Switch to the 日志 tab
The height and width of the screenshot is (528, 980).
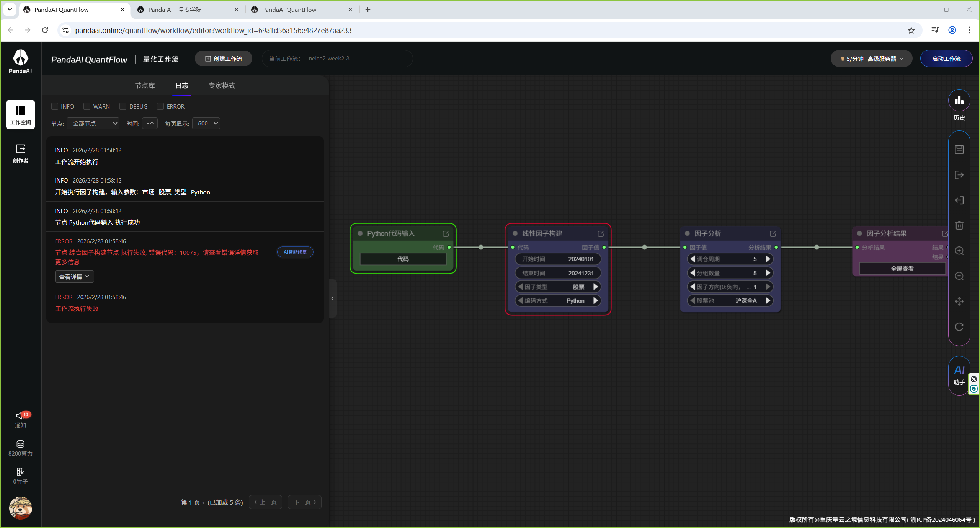coord(181,85)
